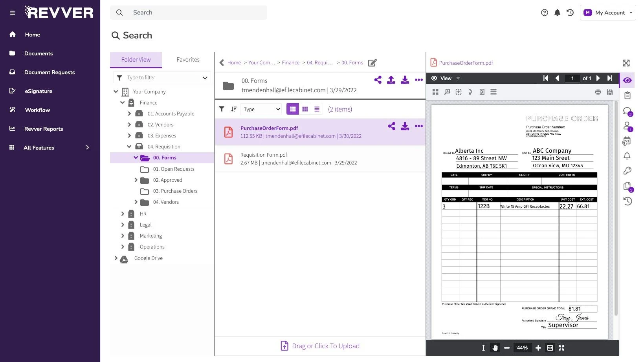
Task: Jump to last page in viewer
Action: (609, 78)
